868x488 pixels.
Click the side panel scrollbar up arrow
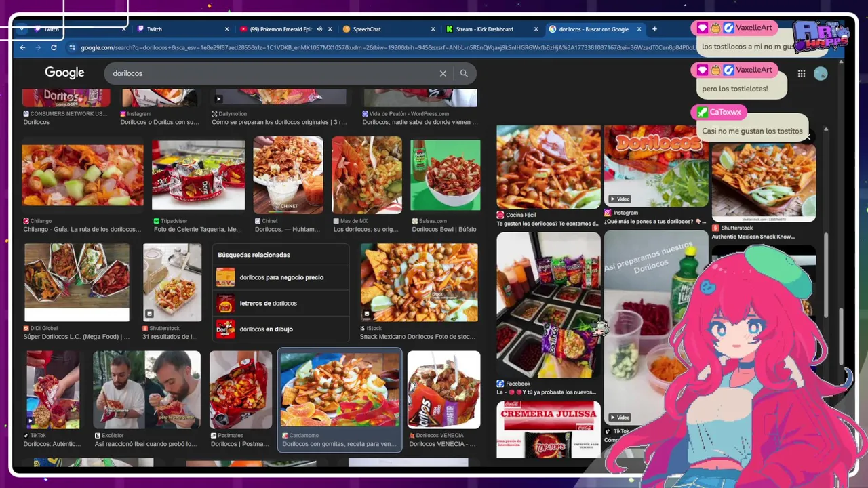tap(825, 129)
